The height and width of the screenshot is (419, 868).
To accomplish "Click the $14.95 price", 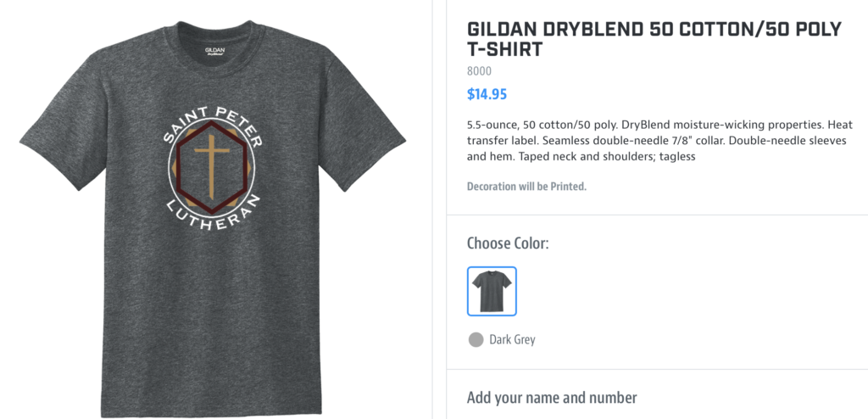I will point(487,94).
